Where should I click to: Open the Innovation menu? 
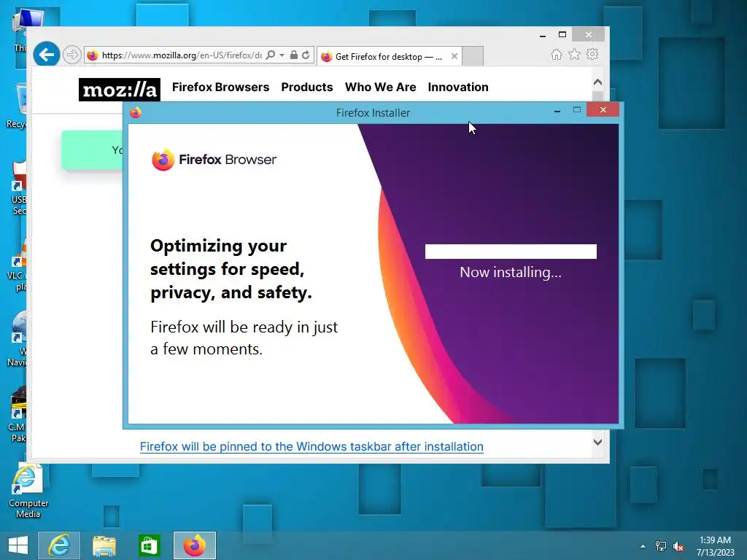458,87
